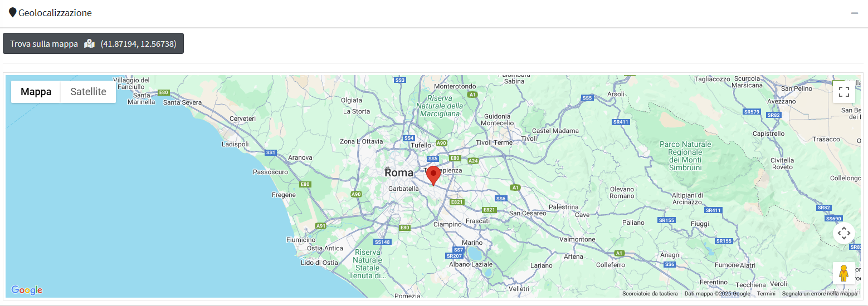Switch map view to Satellite
The image size is (868, 306).
(x=88, y=92)
